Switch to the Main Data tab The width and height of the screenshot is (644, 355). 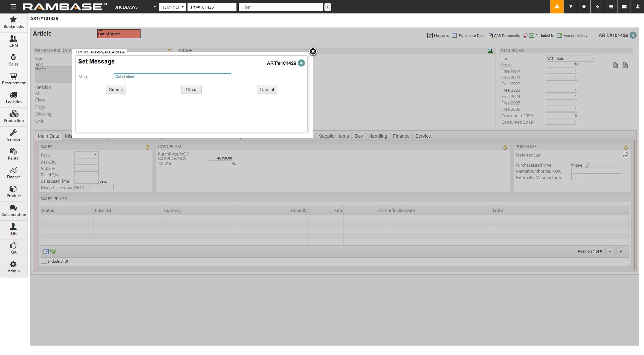[x=48, y=136]
